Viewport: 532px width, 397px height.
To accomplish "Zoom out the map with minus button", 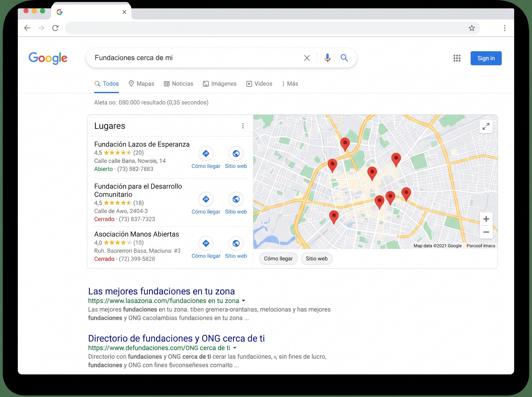I will tap(486, 232).
